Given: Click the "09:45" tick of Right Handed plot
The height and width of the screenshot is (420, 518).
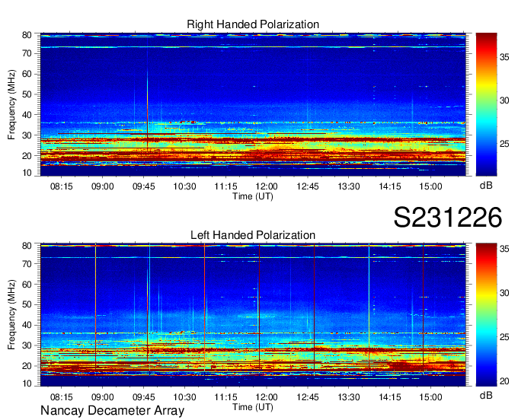Looking at the screenshot, I should [144, 186].
